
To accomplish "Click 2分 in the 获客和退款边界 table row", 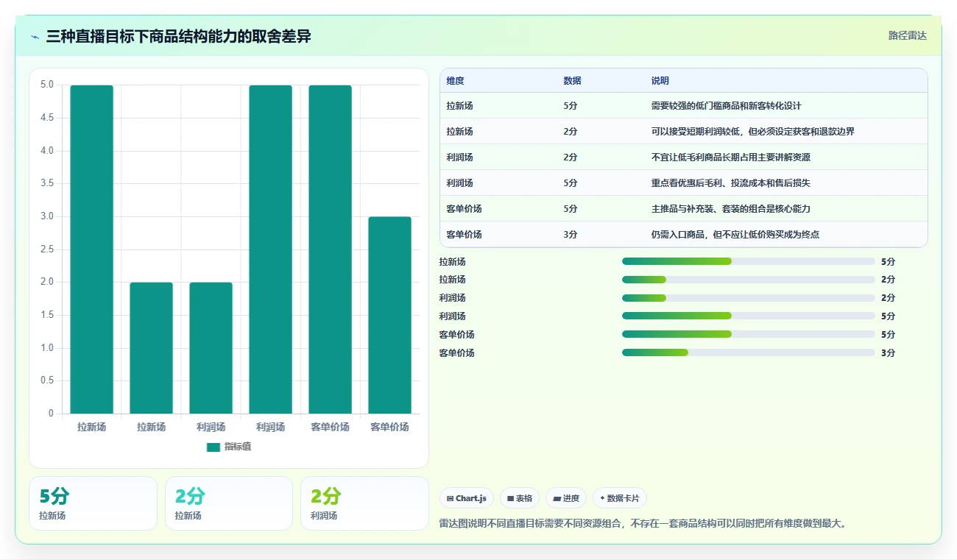I will point(571,132).
